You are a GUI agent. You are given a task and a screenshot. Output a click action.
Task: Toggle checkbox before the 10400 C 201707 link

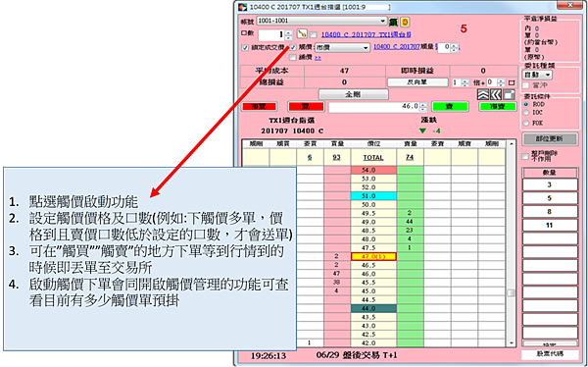(314, 35)
